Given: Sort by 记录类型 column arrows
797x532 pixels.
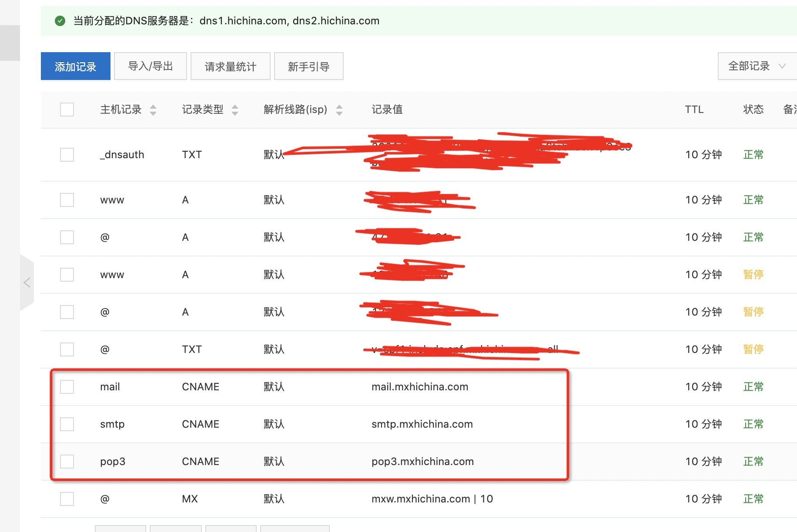Looking at the screenshot, I should click(234, 110).
